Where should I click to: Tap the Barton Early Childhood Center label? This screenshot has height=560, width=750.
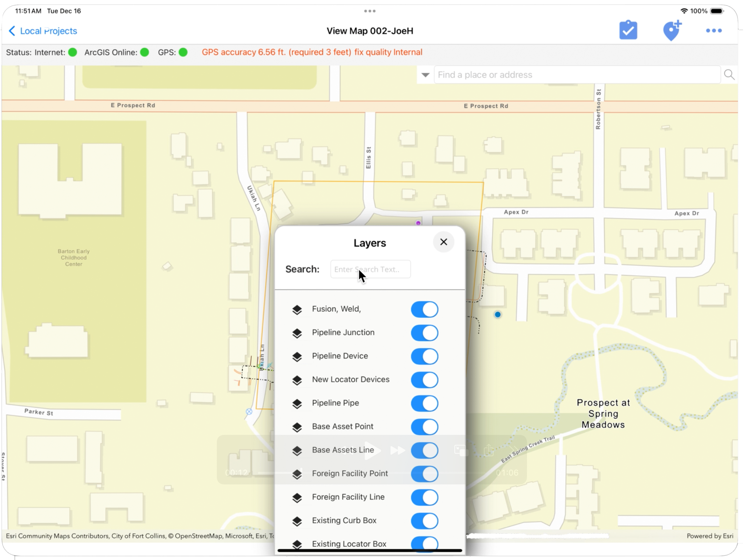[x=74, y=257]
